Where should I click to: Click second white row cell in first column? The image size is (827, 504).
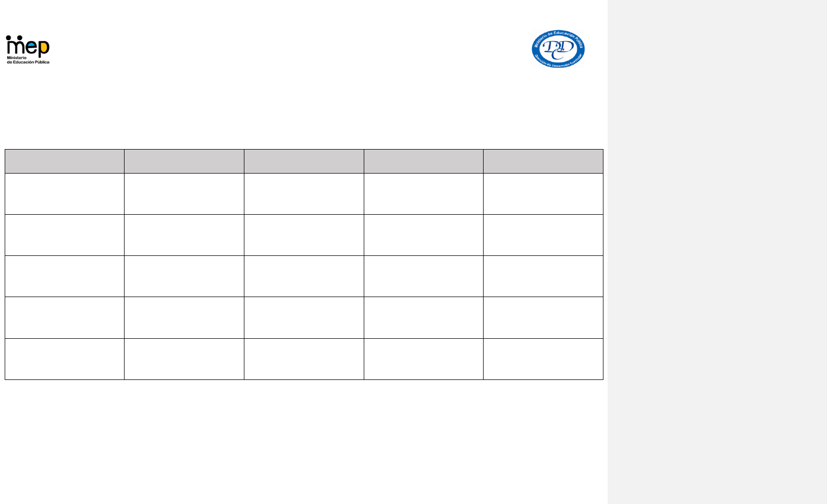click(65, 235)
